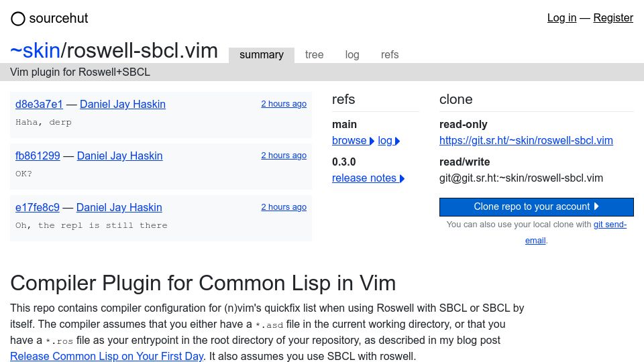
Task: Open 'Release Common Lisp on Your First Day' link
Action: [x=107, y=356]
